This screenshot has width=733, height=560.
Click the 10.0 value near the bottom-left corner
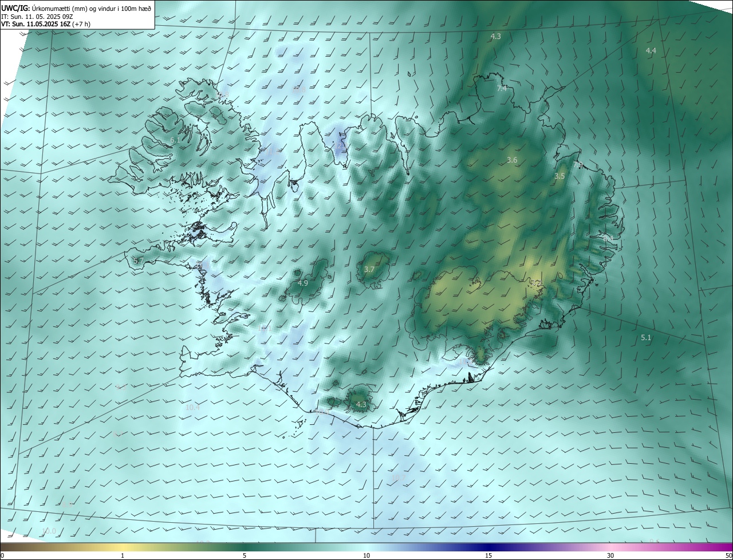coord(49,531)
